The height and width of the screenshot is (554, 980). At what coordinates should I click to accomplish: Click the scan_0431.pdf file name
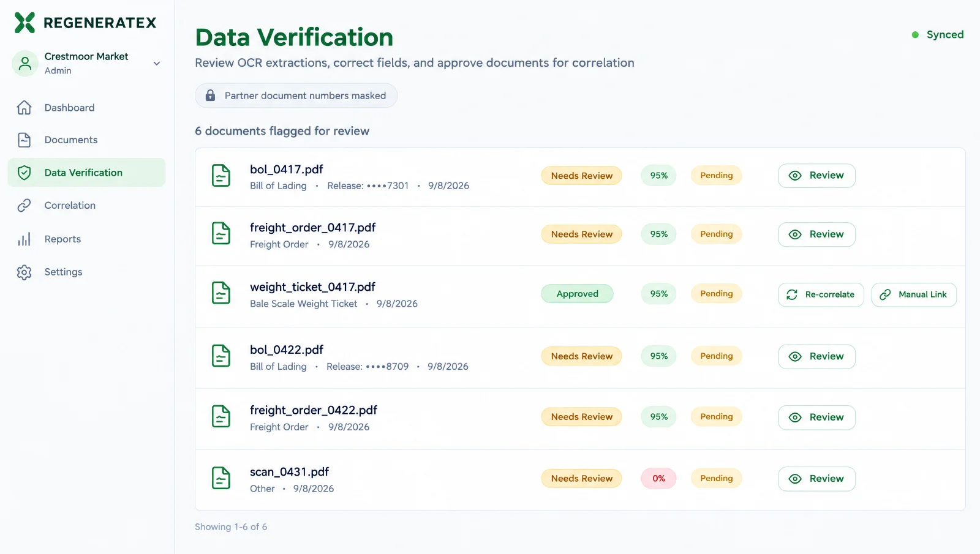[x=289, y=472]
